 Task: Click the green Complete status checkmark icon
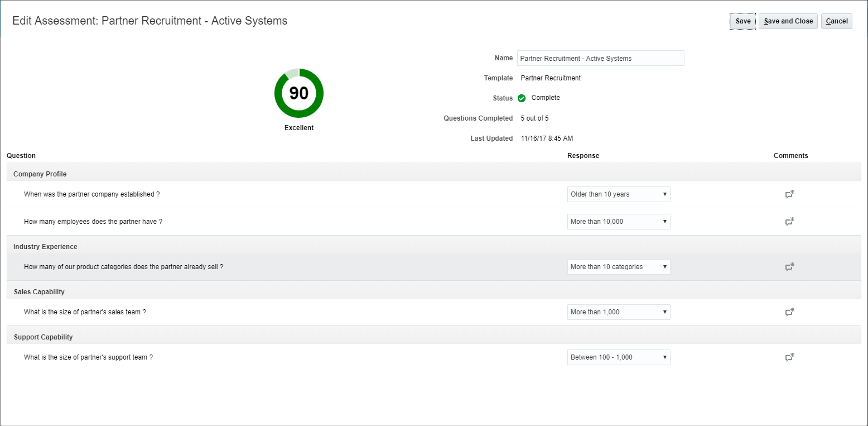tap(522, 98)
